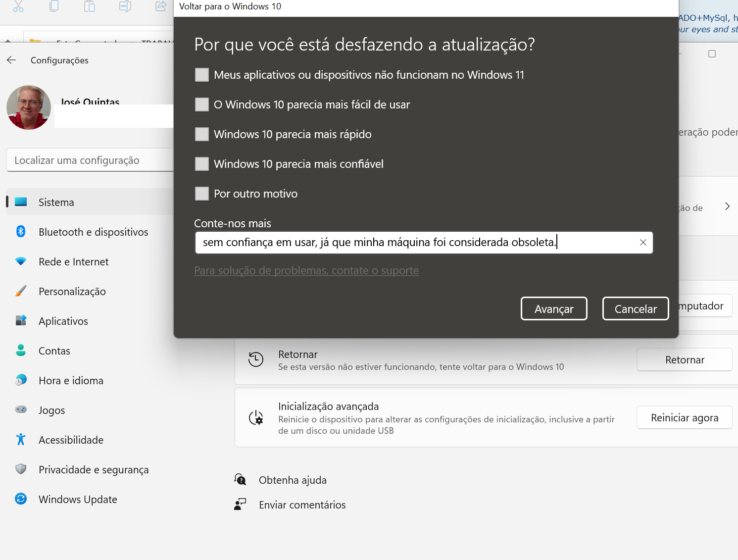Click the Obtenha ajuda help icon
The image size is (738, 560).
click(x=241, y=479)
